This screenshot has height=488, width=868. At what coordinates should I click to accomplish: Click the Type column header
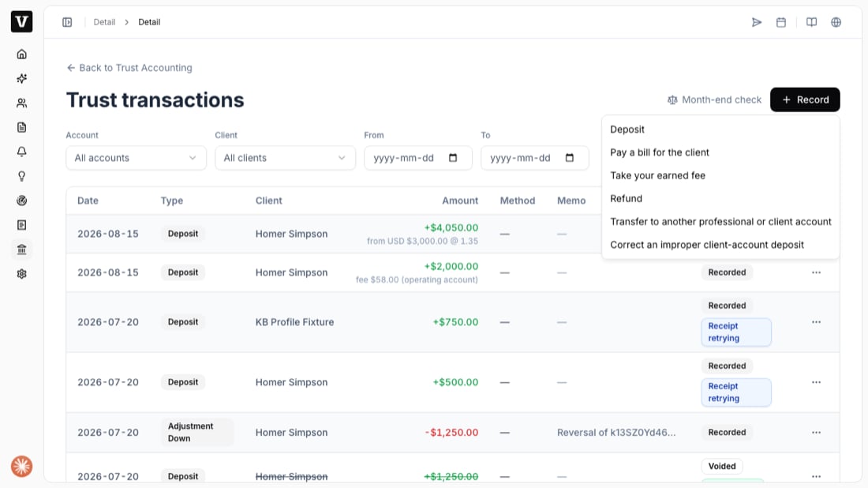pyautogui.click(x=171, y=201)
